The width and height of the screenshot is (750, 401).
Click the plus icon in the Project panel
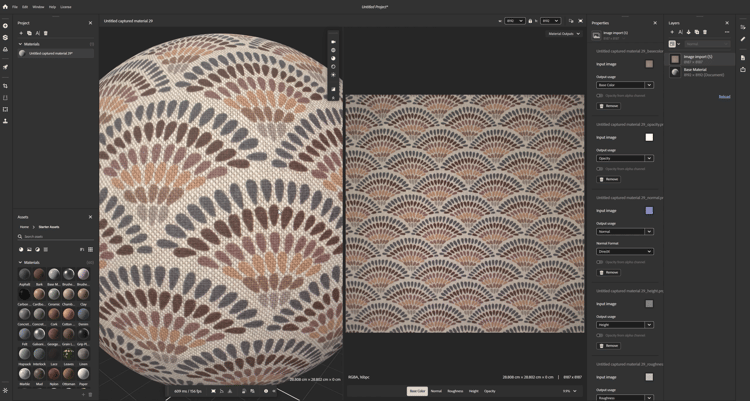[21, 33]
